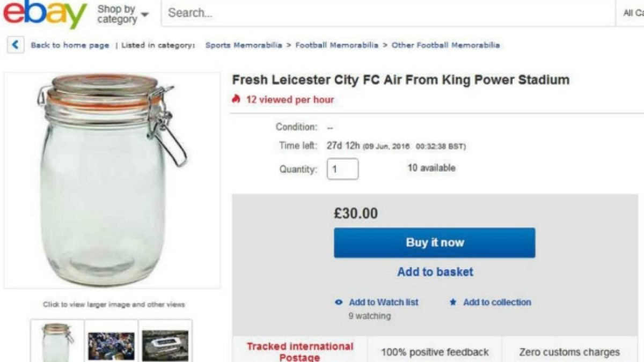This screenshot has width=644, height=362.
Task: Click the Search input field
Action: [x=386, y=13]
